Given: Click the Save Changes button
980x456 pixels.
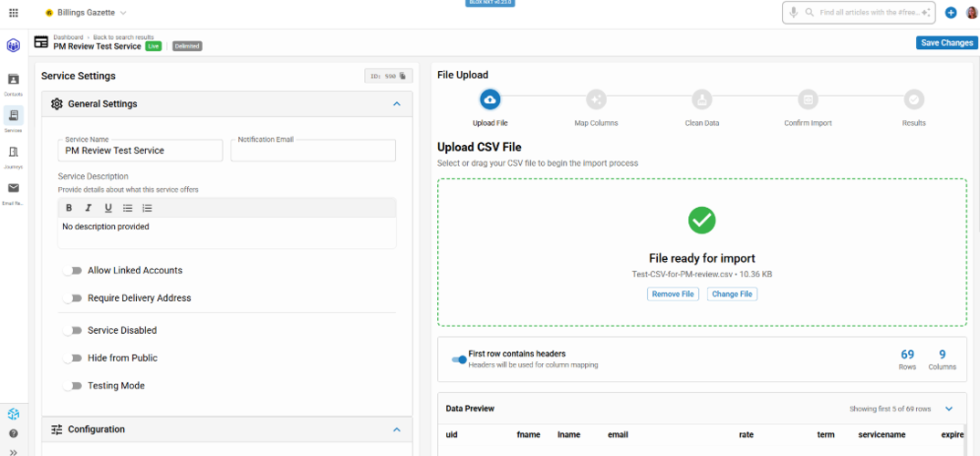Looking at the screenshot, I should click(x=947, y=43).
